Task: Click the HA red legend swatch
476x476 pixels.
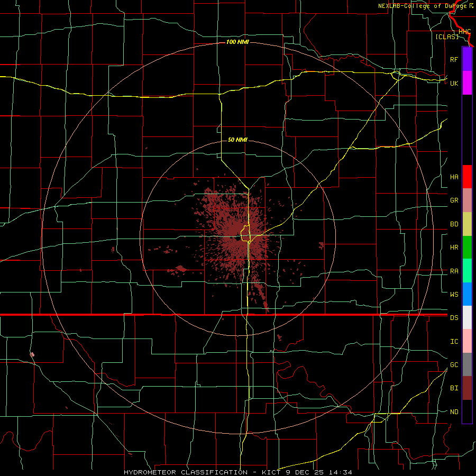Action: coord(467,177)
